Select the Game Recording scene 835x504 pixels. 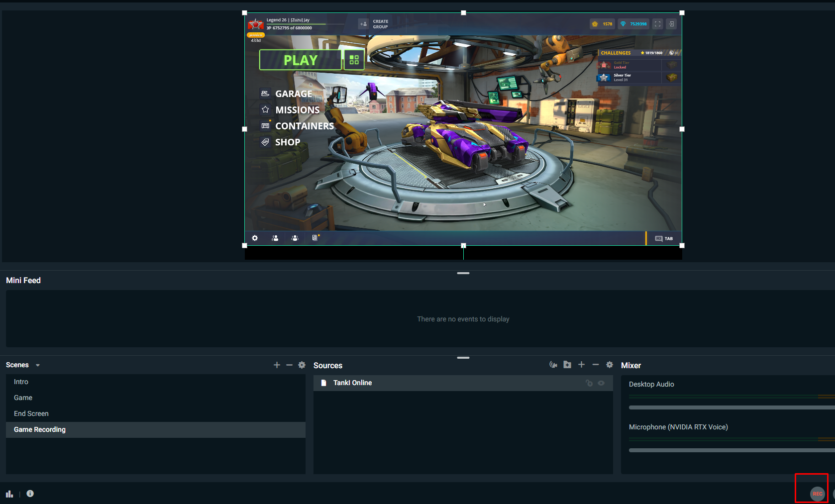[x=156, y=429]
